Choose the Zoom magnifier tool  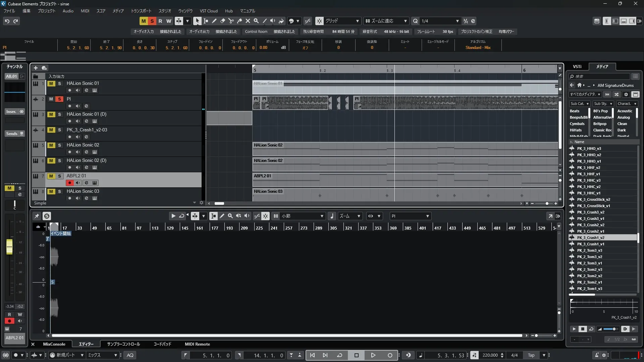point(256,21)
